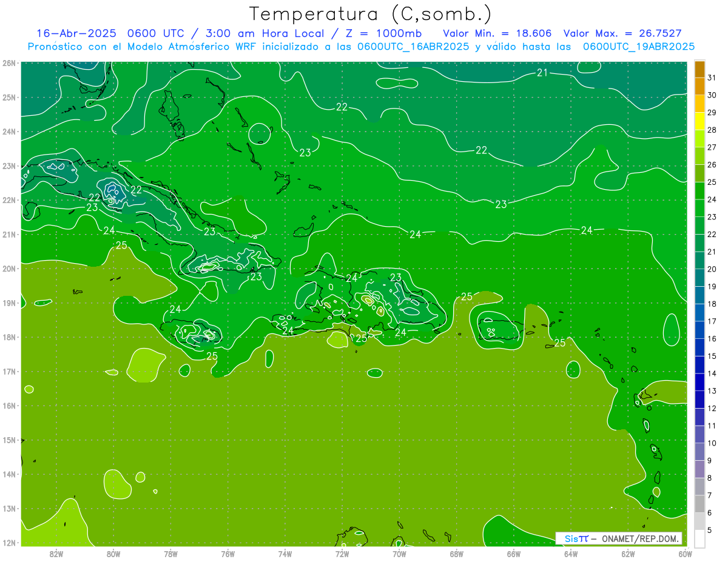Viewport: 728px width, 562px height.
Task: Click the "ONAMET/REP.DOM." credit label
Action: coord(641,538)
